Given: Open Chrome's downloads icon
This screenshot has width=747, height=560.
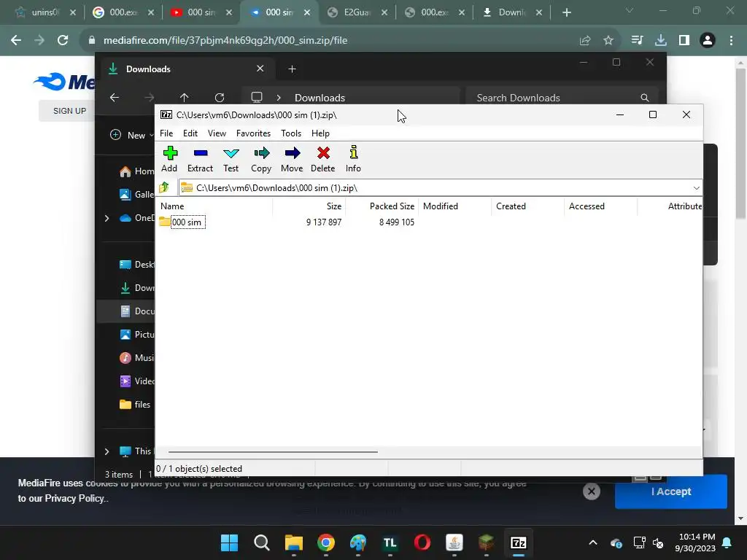Looking at the screenshot, I should pos(661,41).
